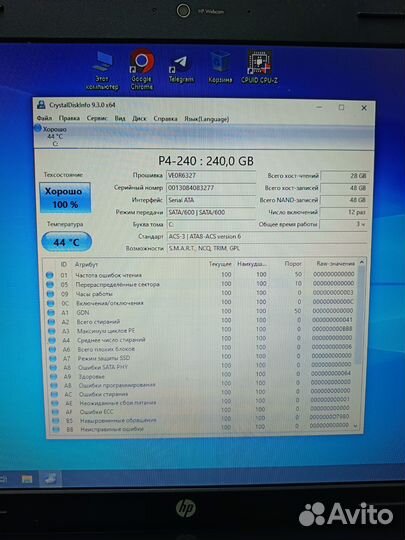
Task: Click the status circle for Всего плохих блоков
Action: pyautogui.click(x=52, y=349)
